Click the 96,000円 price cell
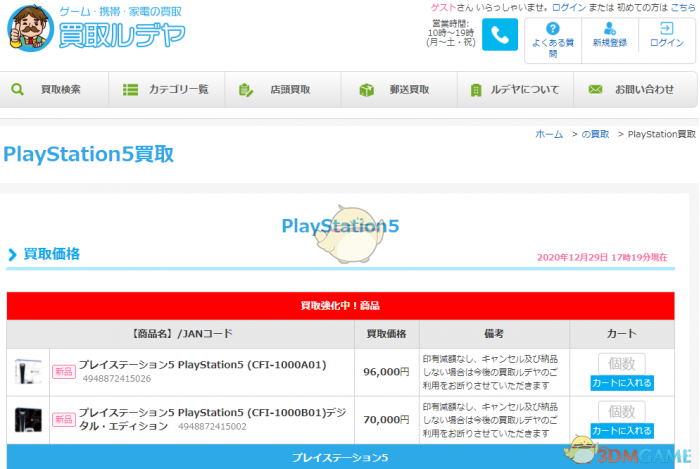Viewport: 700px width, 469px height. (x=387, y=372)
